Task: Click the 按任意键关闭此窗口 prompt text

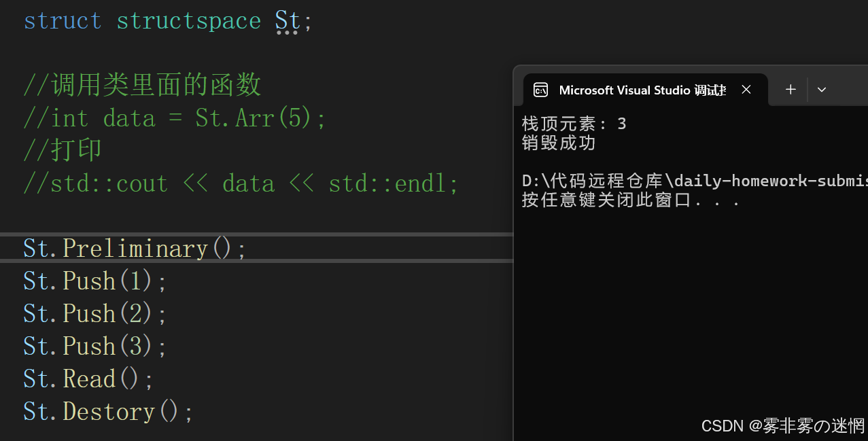Action: point(629,200)
